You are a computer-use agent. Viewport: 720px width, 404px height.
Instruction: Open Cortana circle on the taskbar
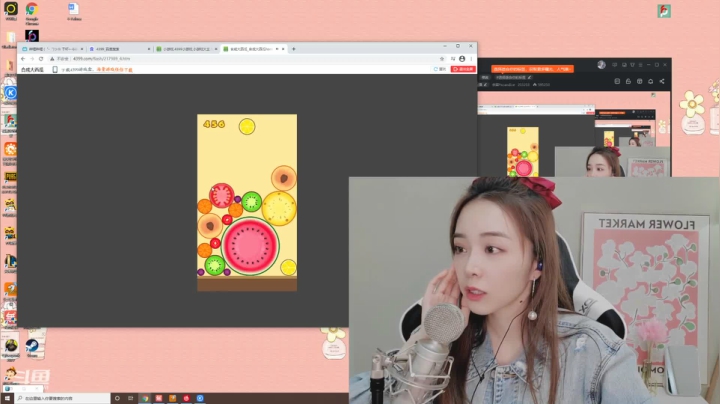click(117, 398)
